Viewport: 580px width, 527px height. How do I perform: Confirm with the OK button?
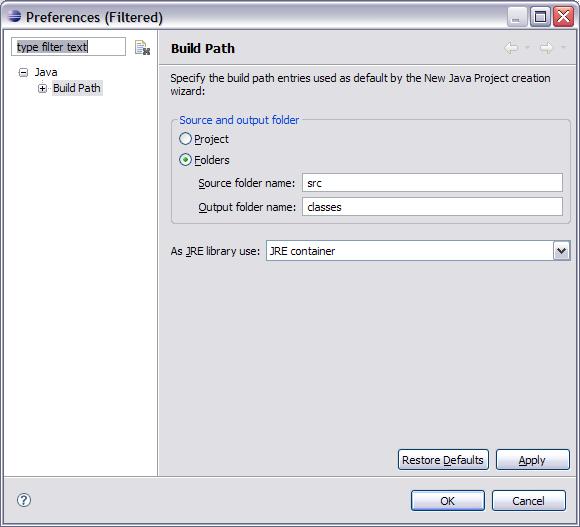448,501
